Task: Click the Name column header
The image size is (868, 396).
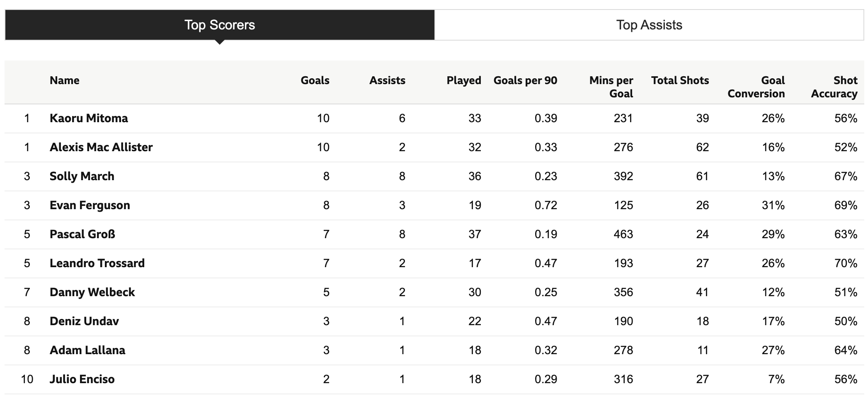Action: tap(65, 80)
